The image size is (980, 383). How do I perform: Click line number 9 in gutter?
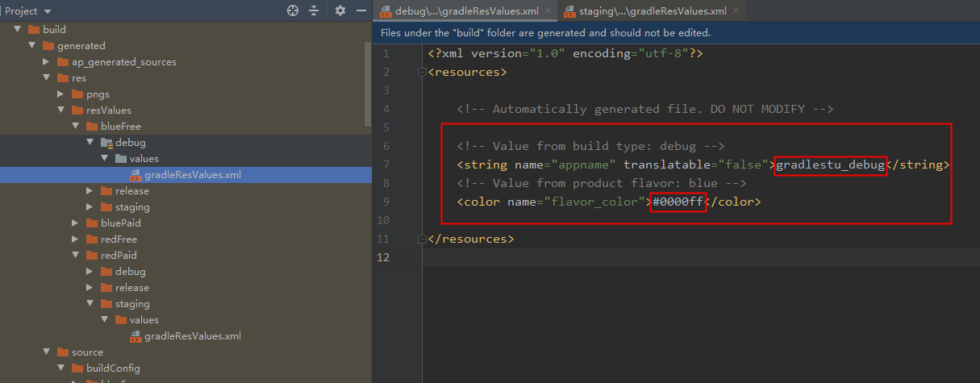[386, 202]
